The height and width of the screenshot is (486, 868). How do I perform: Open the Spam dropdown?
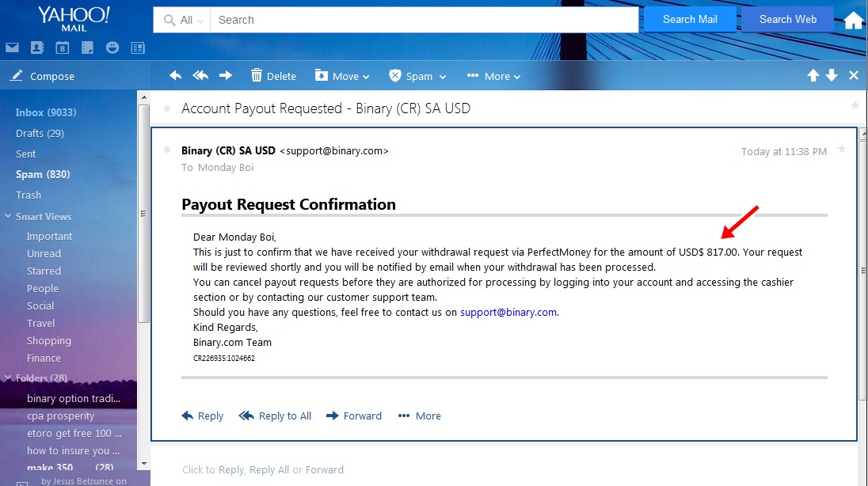click(417, 76)
